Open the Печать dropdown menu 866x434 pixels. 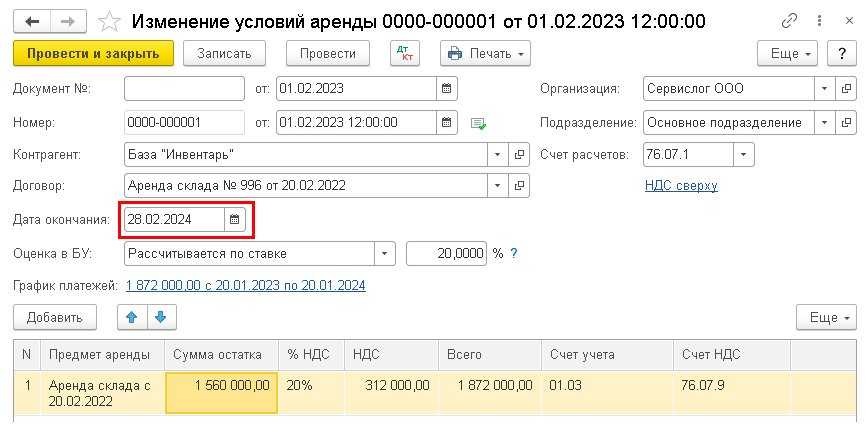(485, 54)
